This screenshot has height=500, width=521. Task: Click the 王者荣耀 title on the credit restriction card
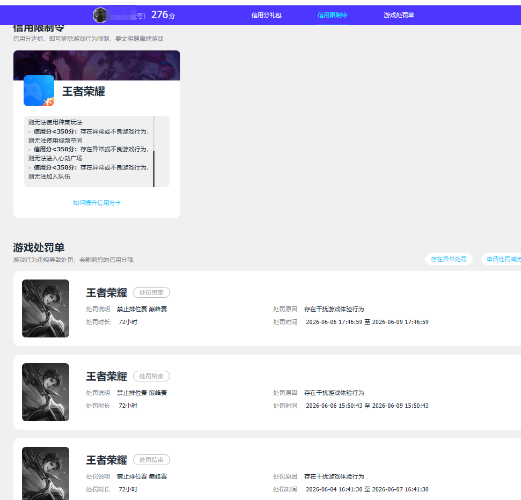point(84,91)
